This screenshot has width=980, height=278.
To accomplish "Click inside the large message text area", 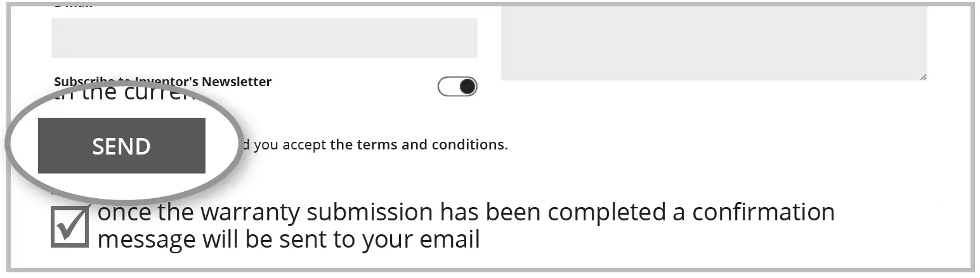I will 714,41.
